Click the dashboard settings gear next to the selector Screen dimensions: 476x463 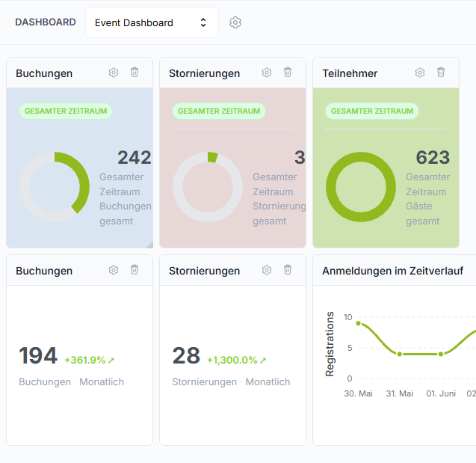point(235,22)
